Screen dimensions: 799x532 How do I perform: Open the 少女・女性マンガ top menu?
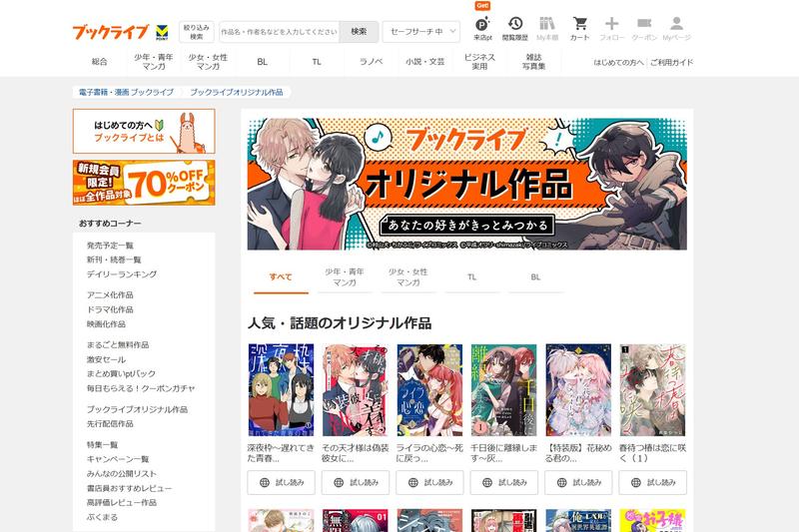[208, 62]
